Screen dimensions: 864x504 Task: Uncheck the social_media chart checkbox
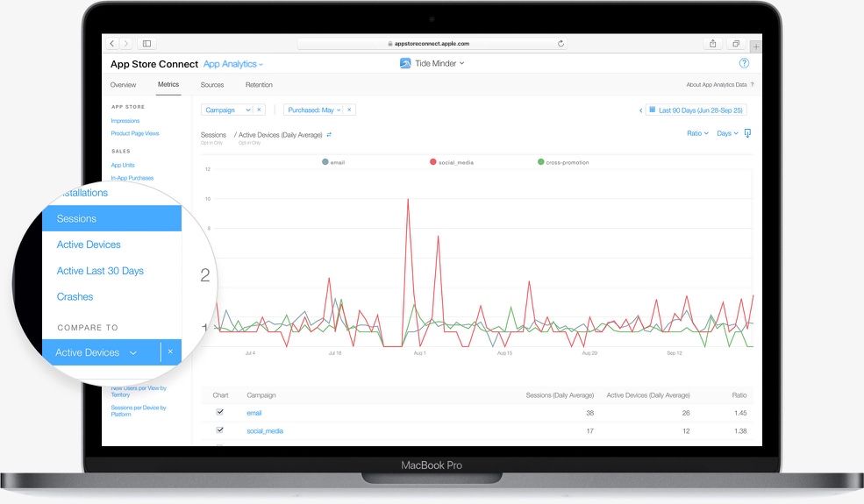[x=220, y=430]
